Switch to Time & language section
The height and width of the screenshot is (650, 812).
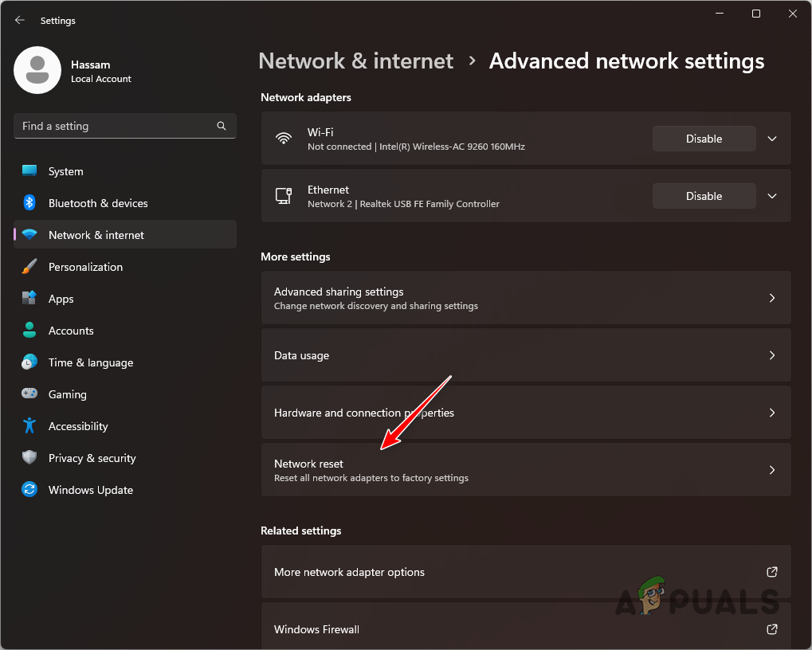(29, 362)
